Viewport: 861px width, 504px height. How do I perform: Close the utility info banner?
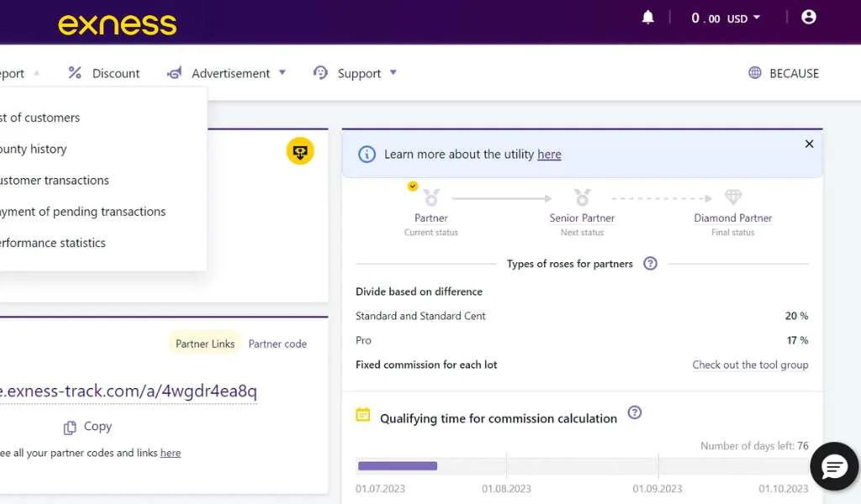pyautogui.click(x=809, y=144)
